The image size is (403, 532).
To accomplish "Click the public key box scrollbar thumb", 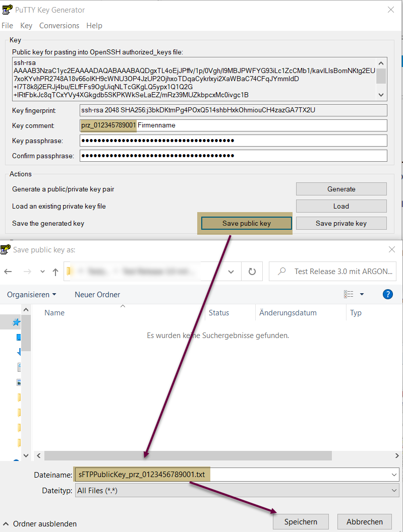I will [381, 76].
